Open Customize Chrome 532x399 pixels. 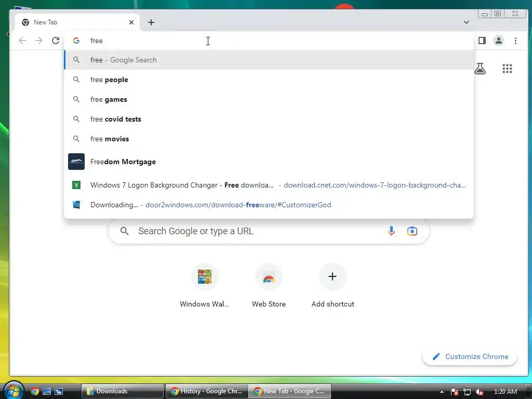coord(470,356)
